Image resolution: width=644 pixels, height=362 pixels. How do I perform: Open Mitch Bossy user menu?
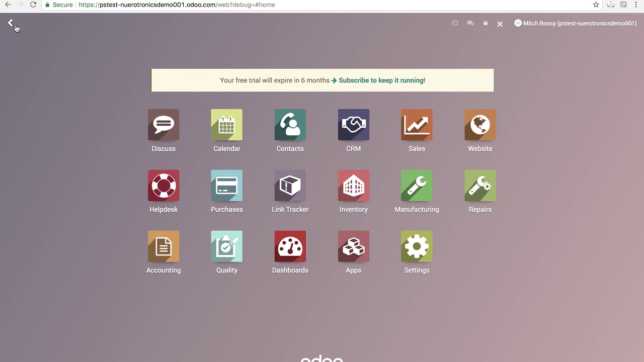point(576,23)
